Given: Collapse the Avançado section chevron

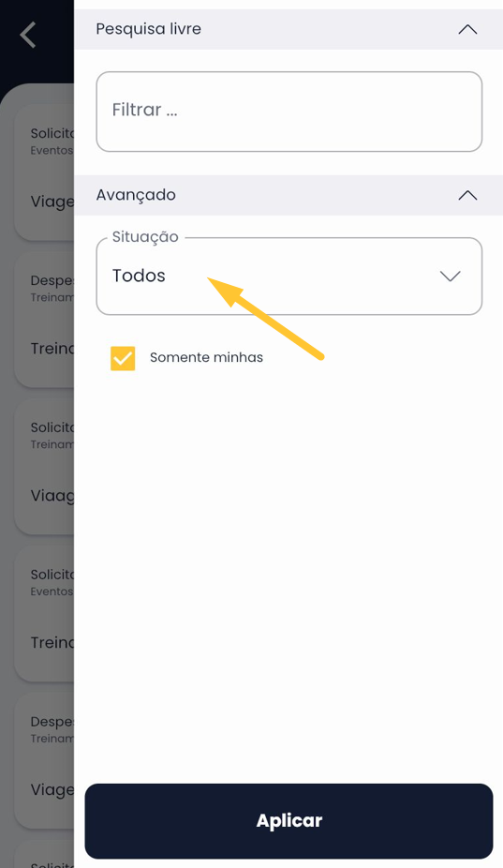Looking at the screenshot, I should pos(467,195).
